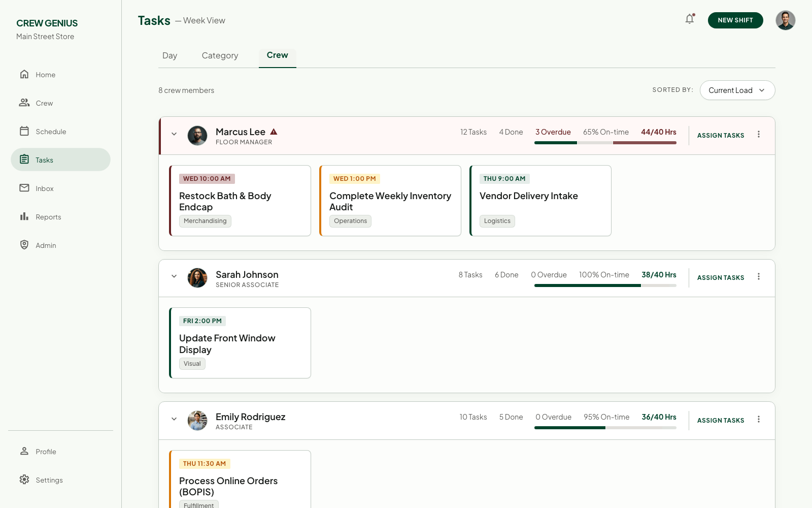Open the user account avatar

pos(785,20)
